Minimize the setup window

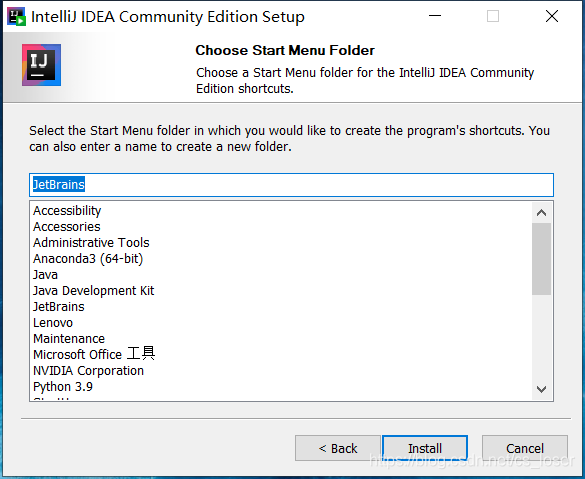pos(435,16)
